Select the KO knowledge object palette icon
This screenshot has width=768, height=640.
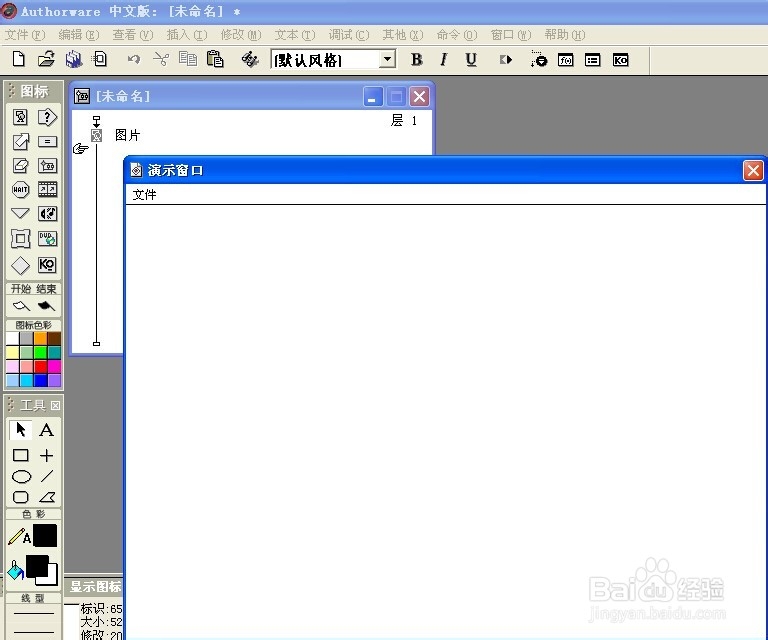tap(47, 265)
